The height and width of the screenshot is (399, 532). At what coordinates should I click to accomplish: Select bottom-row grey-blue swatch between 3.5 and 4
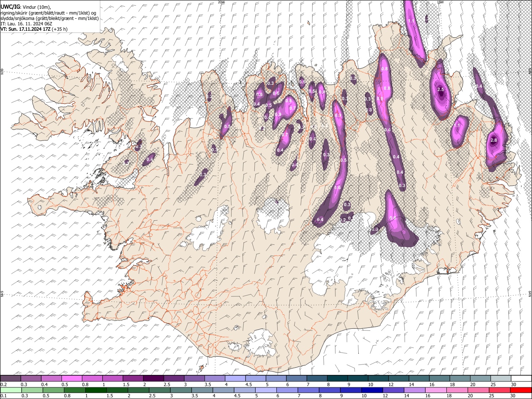pos(203,390)
